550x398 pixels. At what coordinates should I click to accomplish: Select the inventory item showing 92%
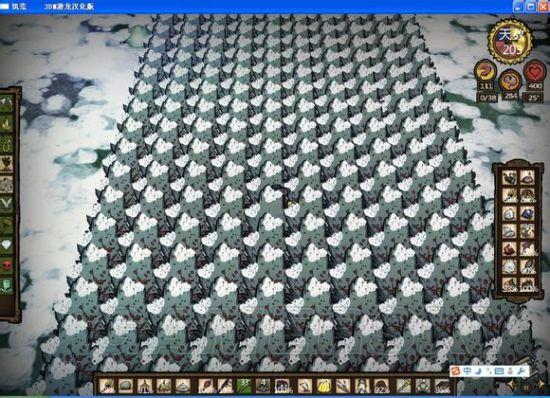tap(381, 386)
